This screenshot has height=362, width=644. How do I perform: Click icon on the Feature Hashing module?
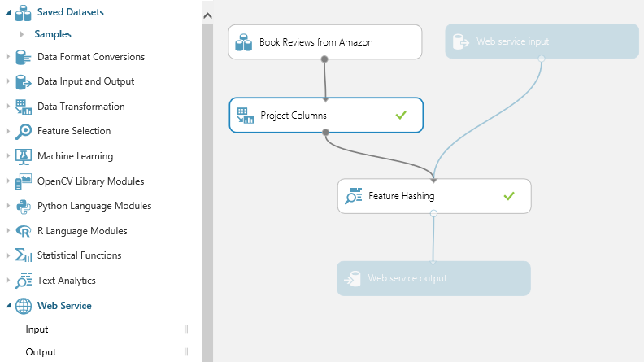354,196
